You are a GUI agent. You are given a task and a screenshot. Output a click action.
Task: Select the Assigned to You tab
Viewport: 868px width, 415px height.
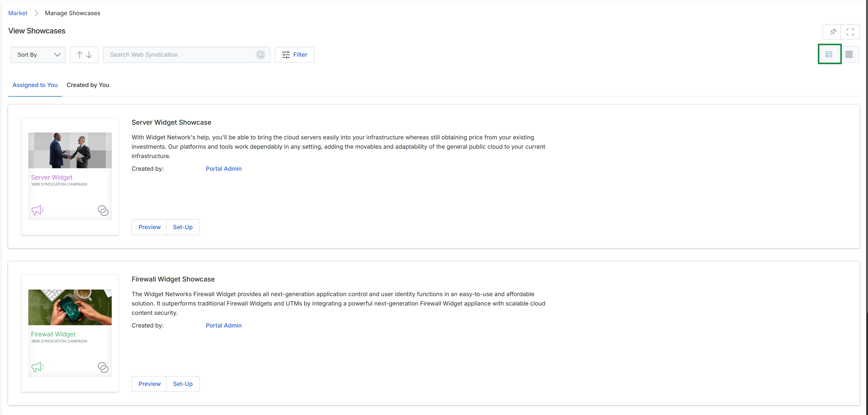[x=35, y=85]
